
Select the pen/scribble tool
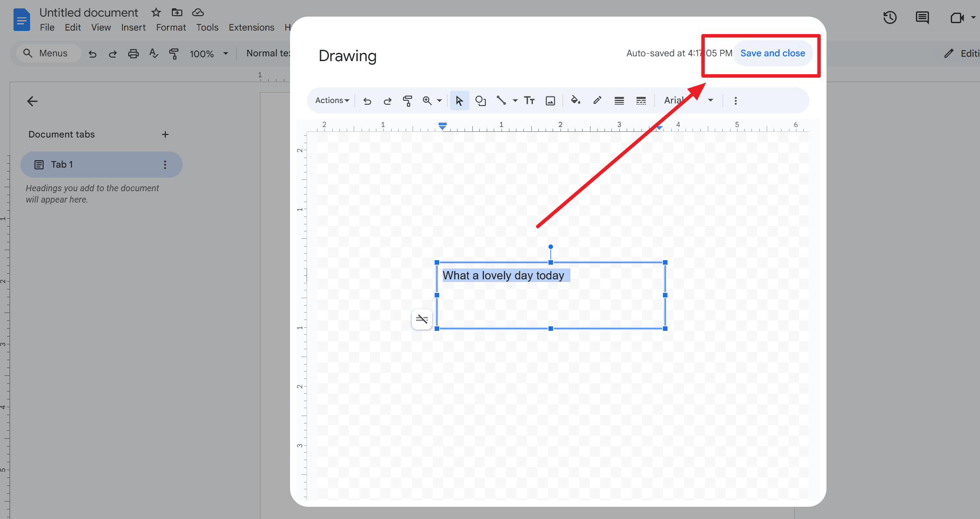[596, 100]
